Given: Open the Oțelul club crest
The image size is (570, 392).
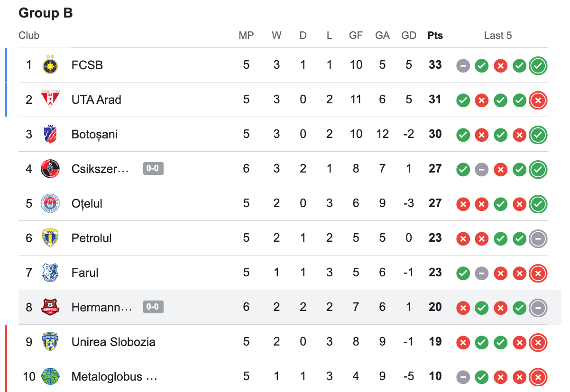Looking at the screenshot, I should (x=50, y=203).
